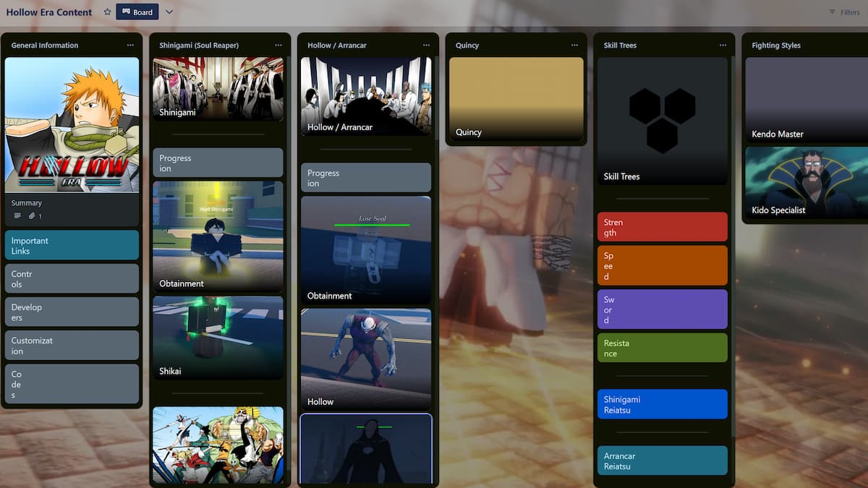Image resolution: width=868 pixels, height=488 pixels.
Task: Open the Hollow / Arrancar list menu
Action: pyautogui.click(x=426, y=45)
